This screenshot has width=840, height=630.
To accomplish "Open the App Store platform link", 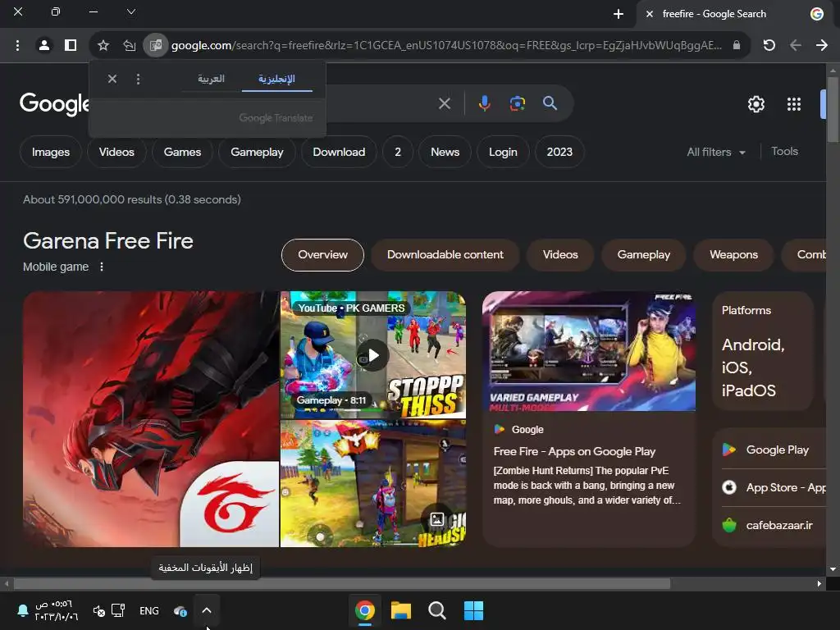I will [x=774, y=487].
